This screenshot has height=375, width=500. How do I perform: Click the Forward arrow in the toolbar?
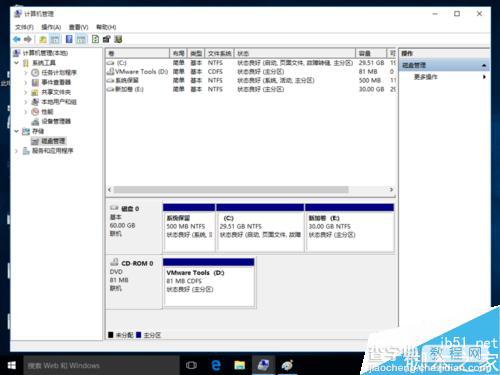click(x=28, y=39)
